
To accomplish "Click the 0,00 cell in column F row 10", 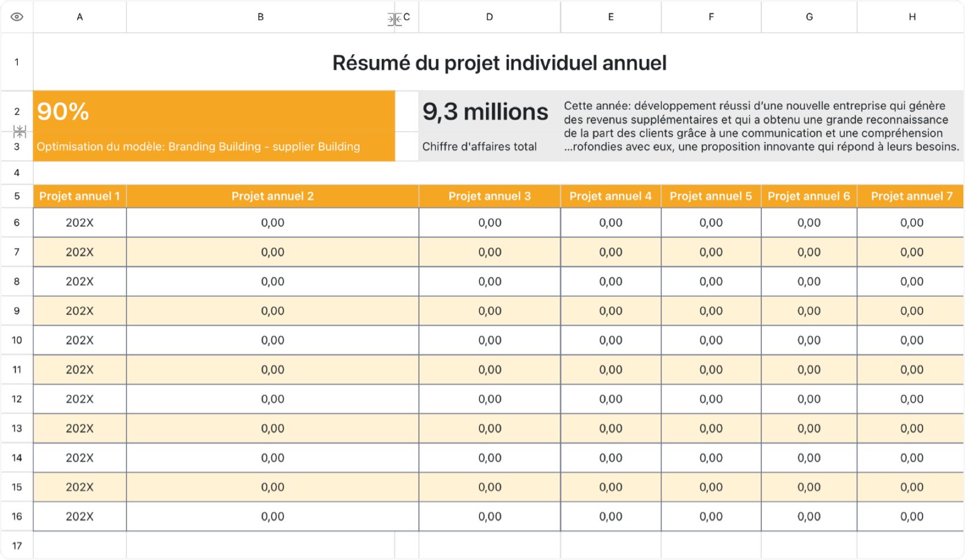I will coord(711,341).
